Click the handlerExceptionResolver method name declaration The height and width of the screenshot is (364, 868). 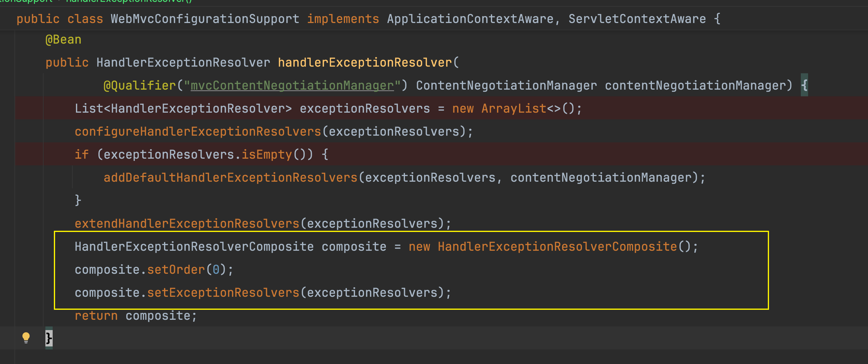365,63
